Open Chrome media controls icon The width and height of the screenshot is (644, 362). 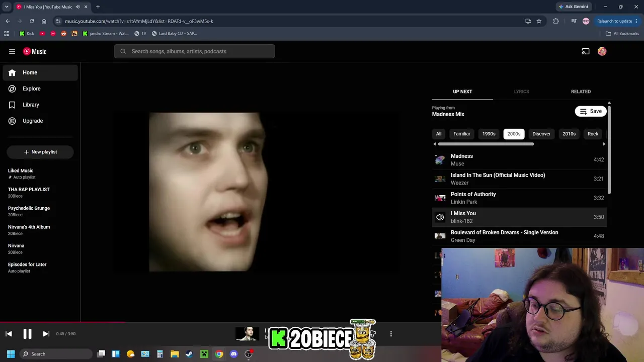pyautogui.click(x=574, y=21)
